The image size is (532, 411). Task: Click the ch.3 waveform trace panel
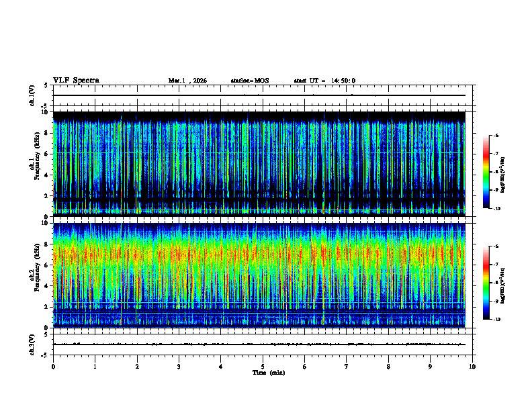click(263, 345)
